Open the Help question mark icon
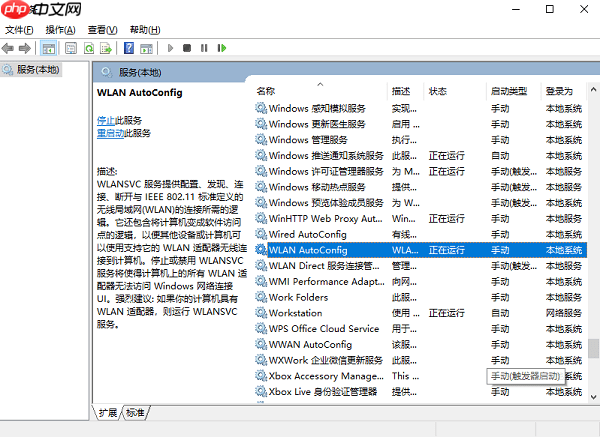Image resolution: width=600 pixels, height=437 pixels. tap(129, 48)
